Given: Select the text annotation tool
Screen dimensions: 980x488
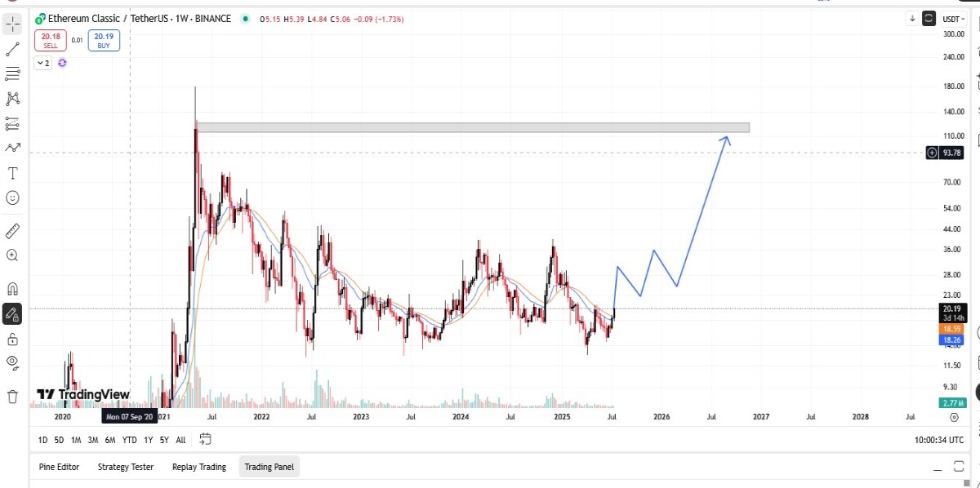Looking at the screenshot, I should 12,173.
